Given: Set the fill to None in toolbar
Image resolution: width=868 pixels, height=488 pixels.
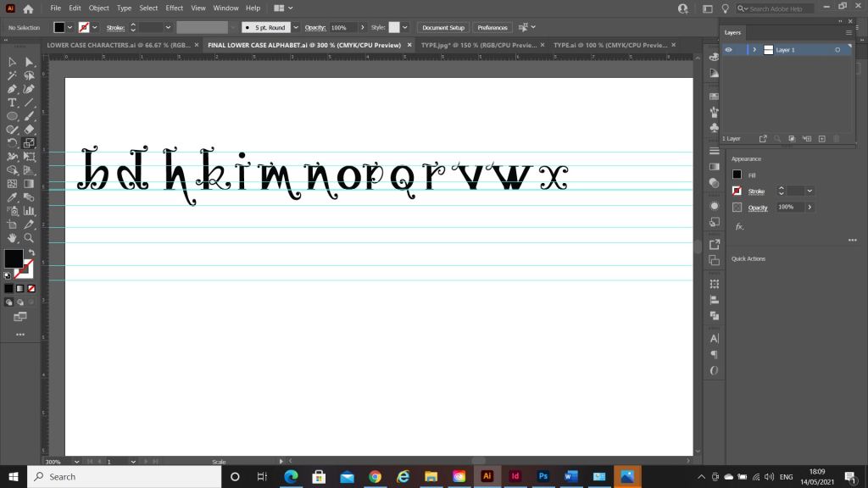Looking at the screenshot, I should pyautogui.click(x=32, y=288).
